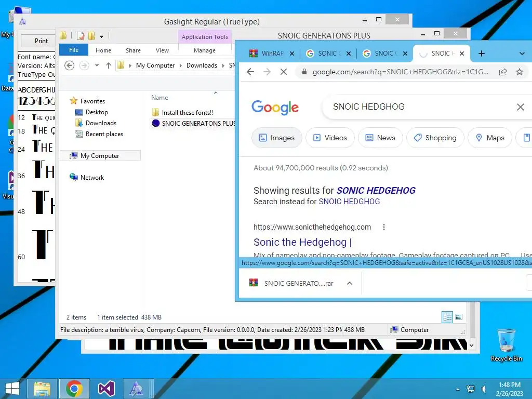Go forward in Chrome browser

[x=267, y=72]
